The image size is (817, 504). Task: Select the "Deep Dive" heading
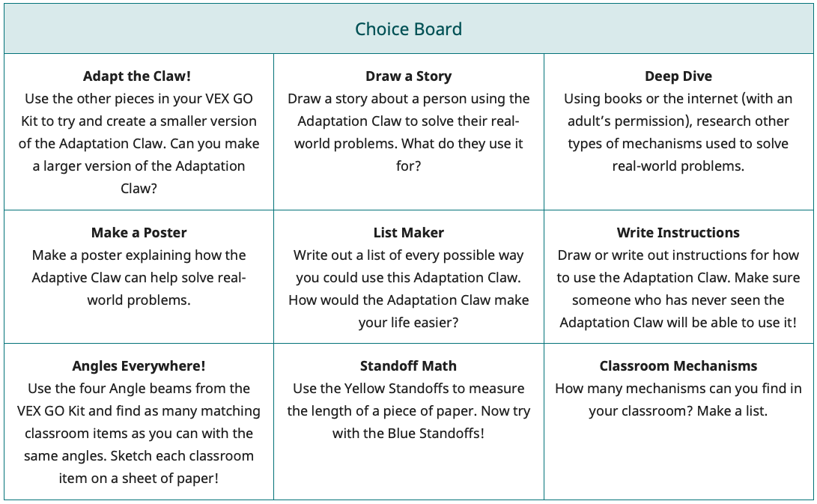(x=678, y=76)
